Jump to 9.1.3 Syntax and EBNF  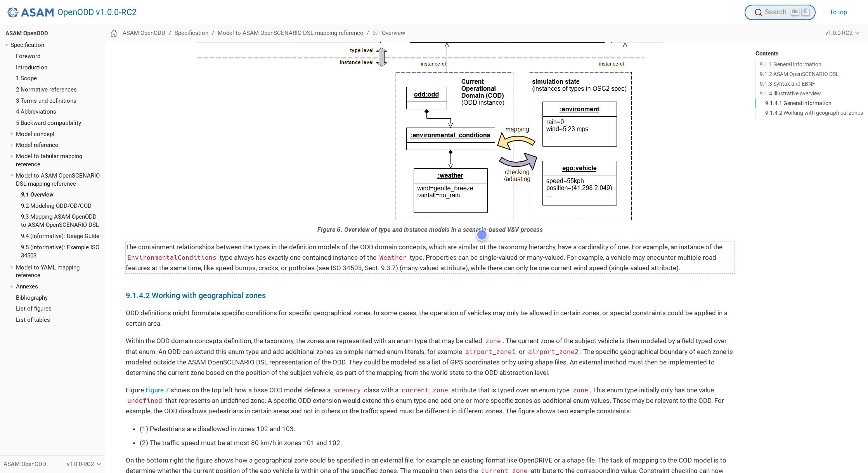(x=787, y=84)
